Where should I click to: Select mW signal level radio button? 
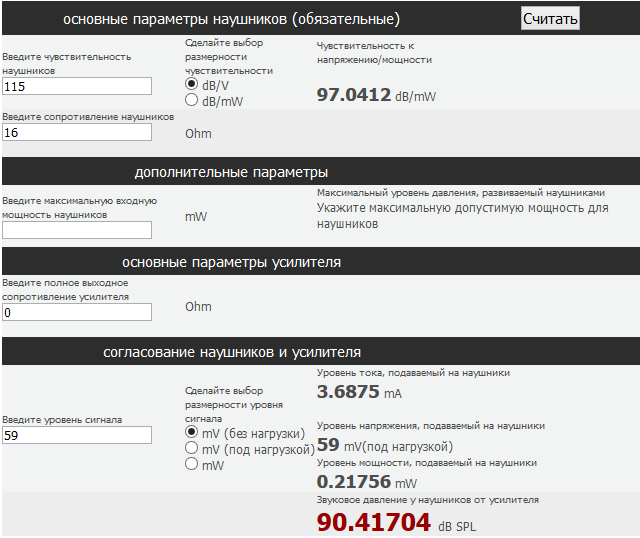pos(191,464)
